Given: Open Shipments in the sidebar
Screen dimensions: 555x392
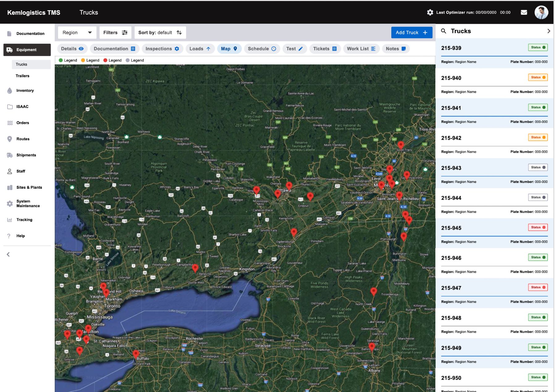Looking at the screenshot, I should coord(27,155).
